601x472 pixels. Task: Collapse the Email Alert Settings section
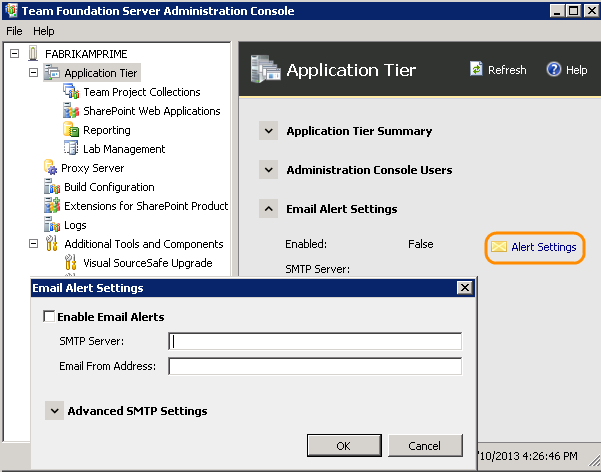click(268, 209)
